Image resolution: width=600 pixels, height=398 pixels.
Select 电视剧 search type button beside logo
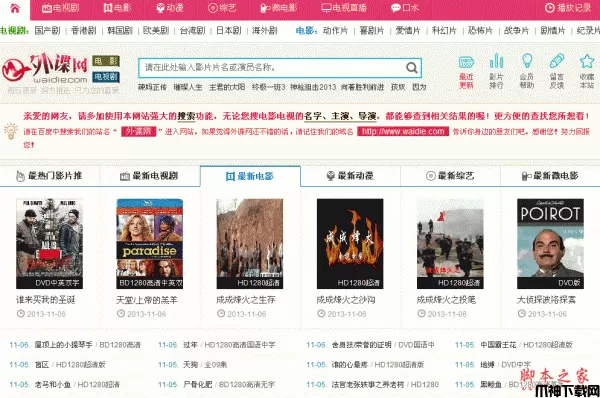pyautogui.click(x=106, y=77)
